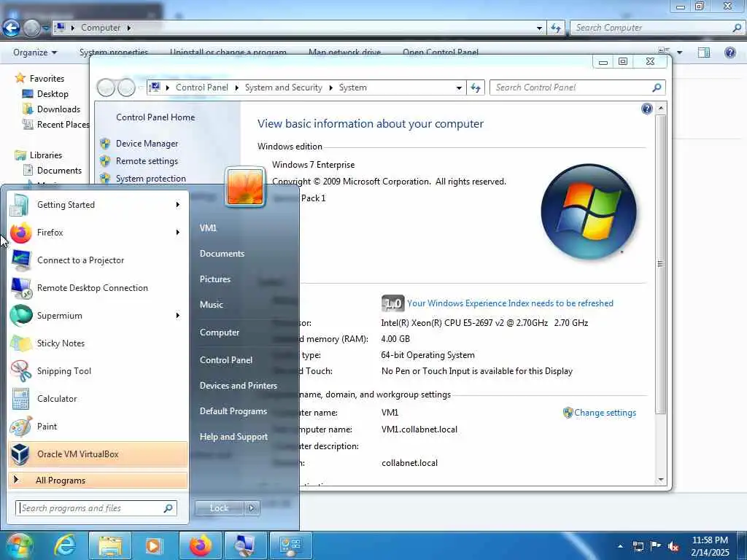Click the muted volume tray icon
The height and width of the screenshot is (560, 747).
coord(673,547)
